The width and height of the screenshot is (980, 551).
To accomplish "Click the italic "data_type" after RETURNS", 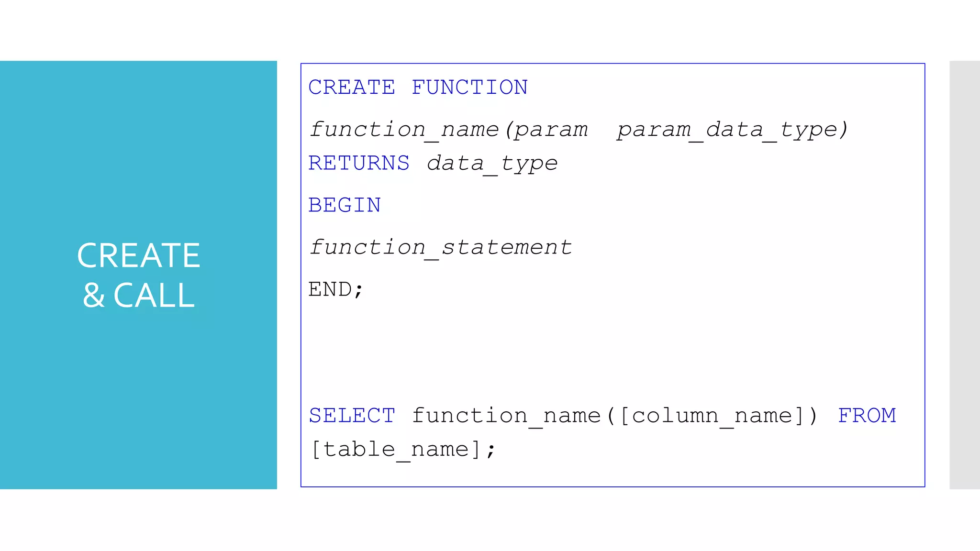I will click(492, 164).
